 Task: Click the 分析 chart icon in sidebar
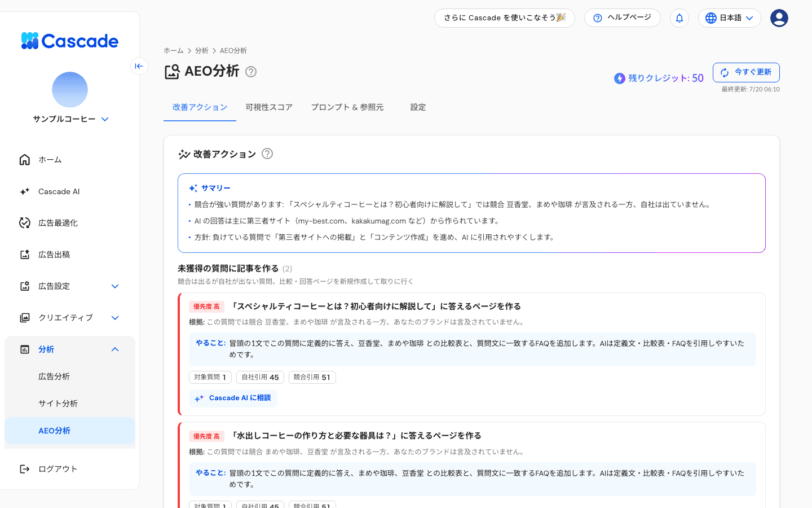tap(25, 349)
